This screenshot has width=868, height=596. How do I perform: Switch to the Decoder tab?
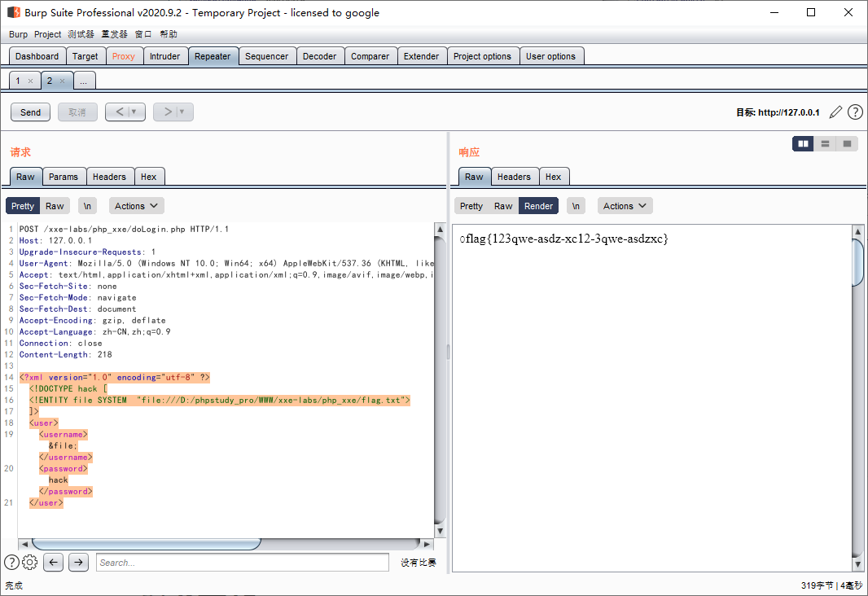click(319, 56)
